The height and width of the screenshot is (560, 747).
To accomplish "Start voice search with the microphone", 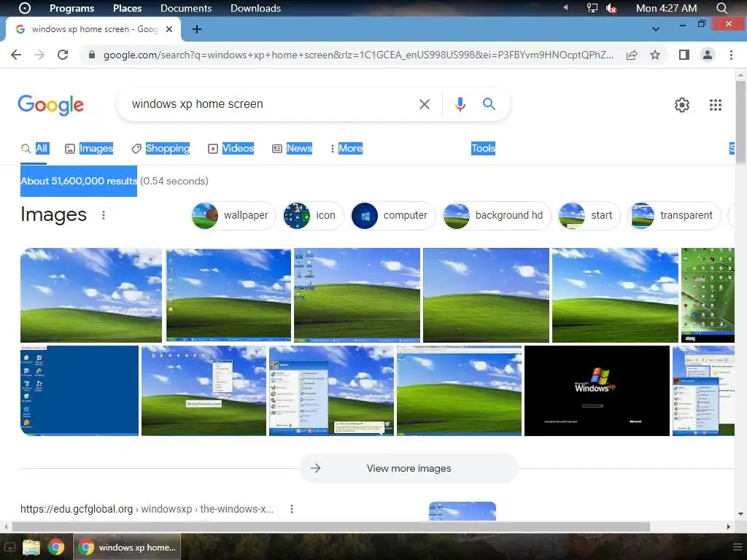I will (x=460, y=104).
